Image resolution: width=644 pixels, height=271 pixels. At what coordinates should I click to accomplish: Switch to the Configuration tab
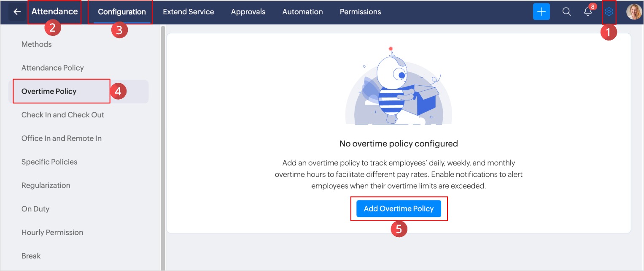point(122,12)
